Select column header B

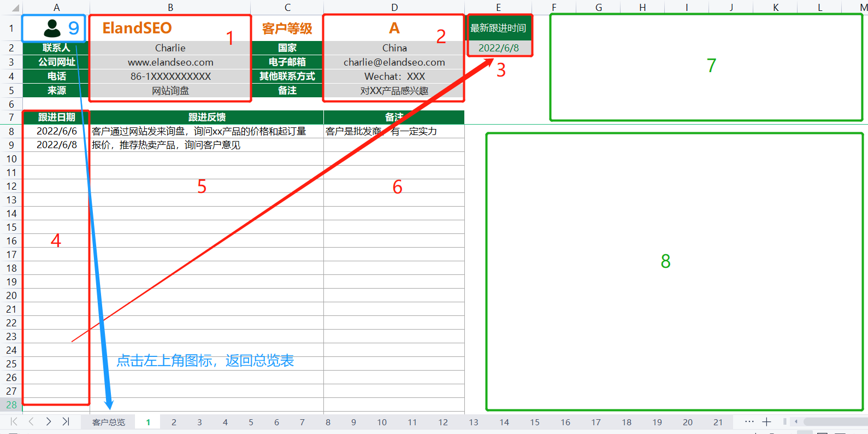pyautogui.click(x=170, y=7)
